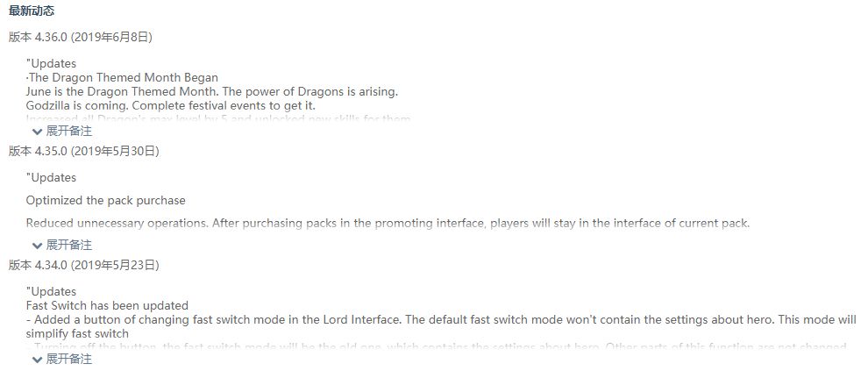
Task: Click the 版本 4.35.0 (2019年5月30日) heading
Action: tap(84, 151)
